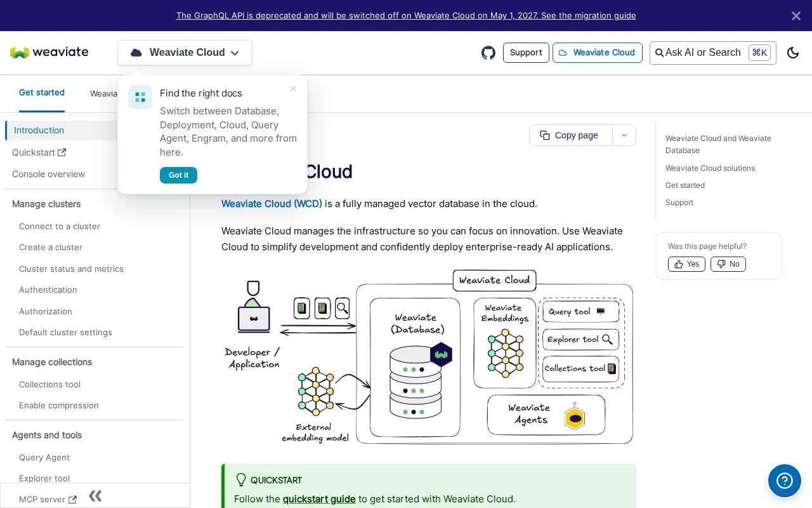Navigate to Authorization page
The height and width of the screenshot is (508, 812).
46,311
